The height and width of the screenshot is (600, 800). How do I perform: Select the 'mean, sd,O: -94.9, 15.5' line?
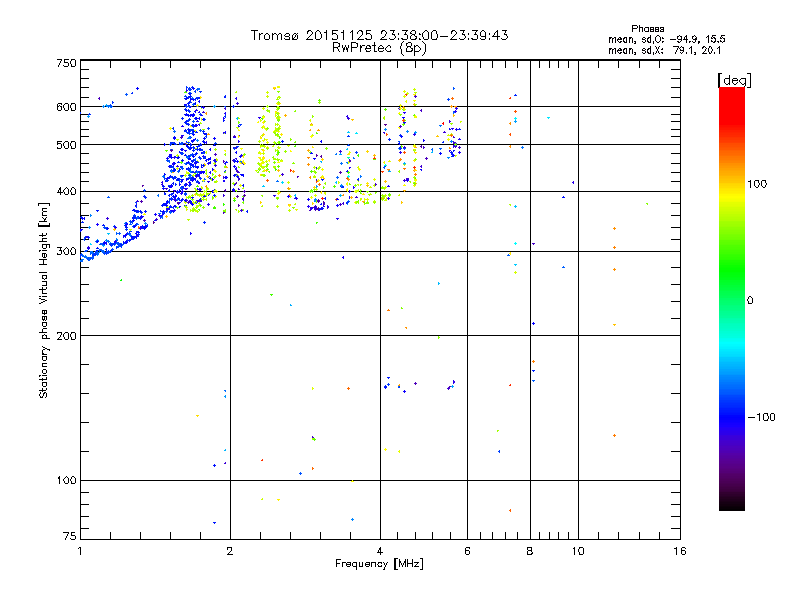pyautogui.click(x=666, y=39)
